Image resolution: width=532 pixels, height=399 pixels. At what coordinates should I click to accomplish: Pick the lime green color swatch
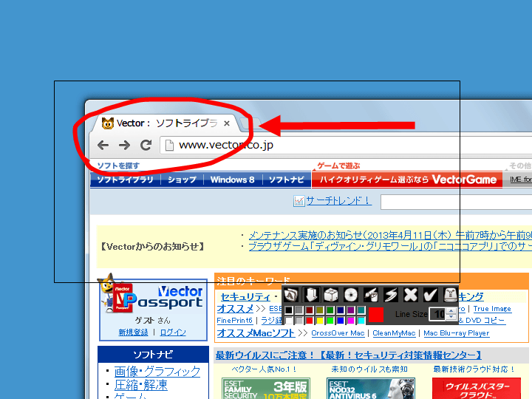(x=330, y=320)
